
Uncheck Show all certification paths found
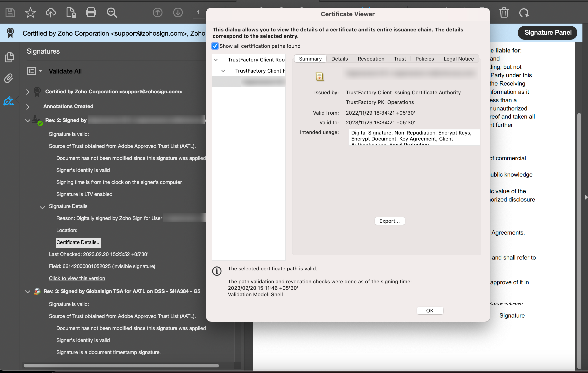pos(215,46)
